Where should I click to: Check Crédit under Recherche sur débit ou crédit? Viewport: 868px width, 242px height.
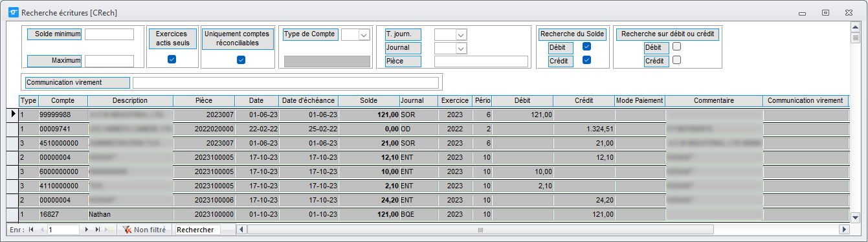[676, 60]
